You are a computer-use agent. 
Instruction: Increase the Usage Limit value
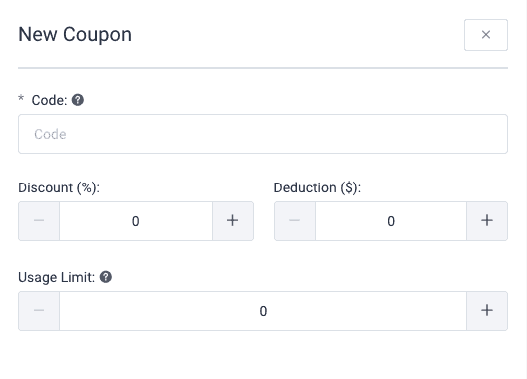[487, 311]
